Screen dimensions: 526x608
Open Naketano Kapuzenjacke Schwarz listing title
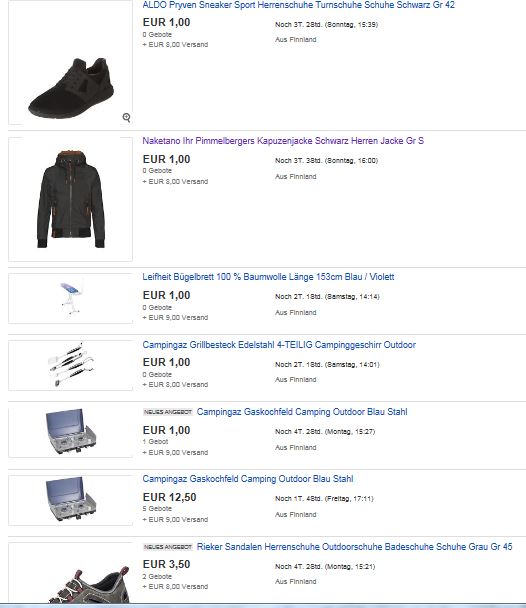point(283,141)
